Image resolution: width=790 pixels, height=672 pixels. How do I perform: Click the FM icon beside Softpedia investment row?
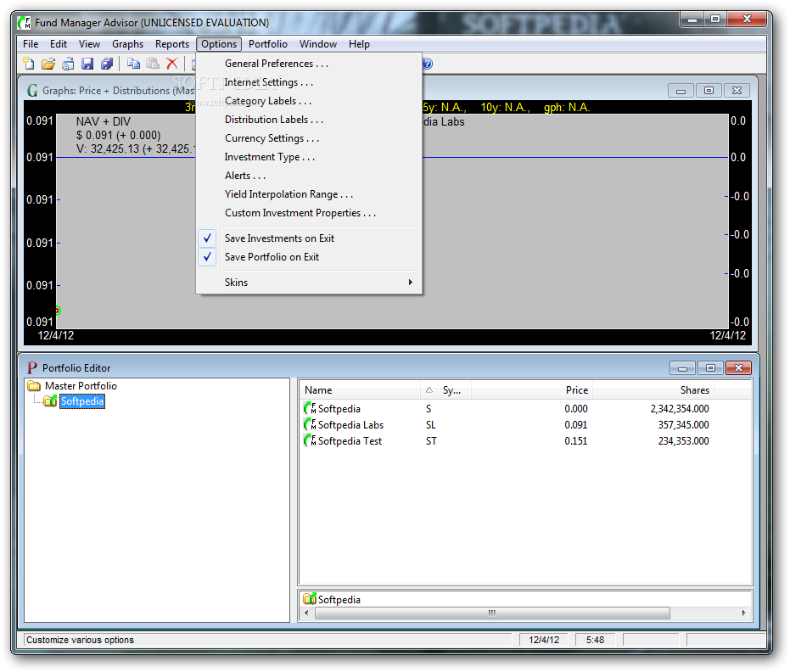click(x=310, y=408)
